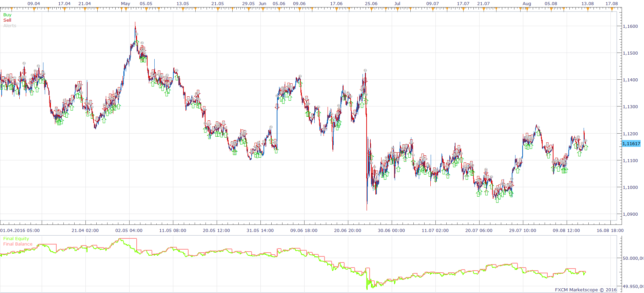The height and width of the screenshot is (293, 644).
Task: Click the 20.05 12:00 time label
Action: pos(216,231)
